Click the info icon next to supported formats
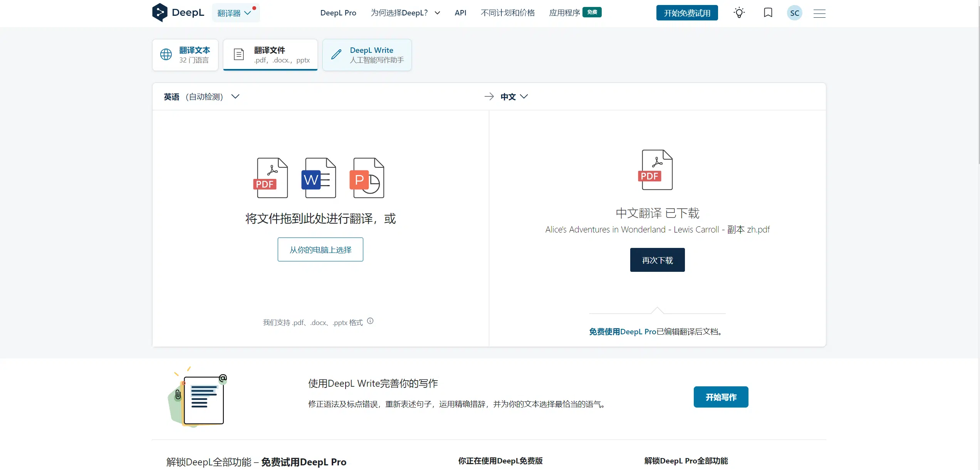Viewport: 980px width, 470px height. tap(370, 321)
